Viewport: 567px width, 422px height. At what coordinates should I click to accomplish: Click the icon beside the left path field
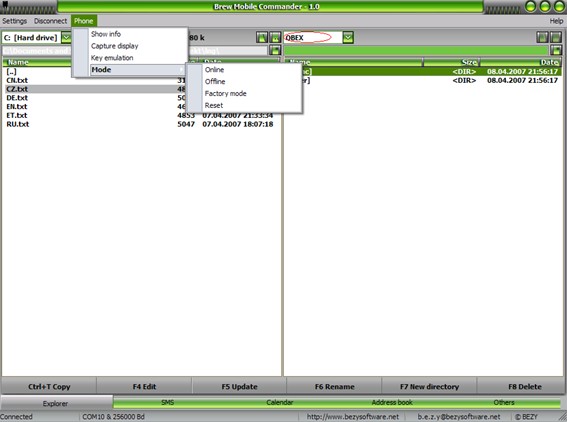pyautogui.click(x=275, y=50)
